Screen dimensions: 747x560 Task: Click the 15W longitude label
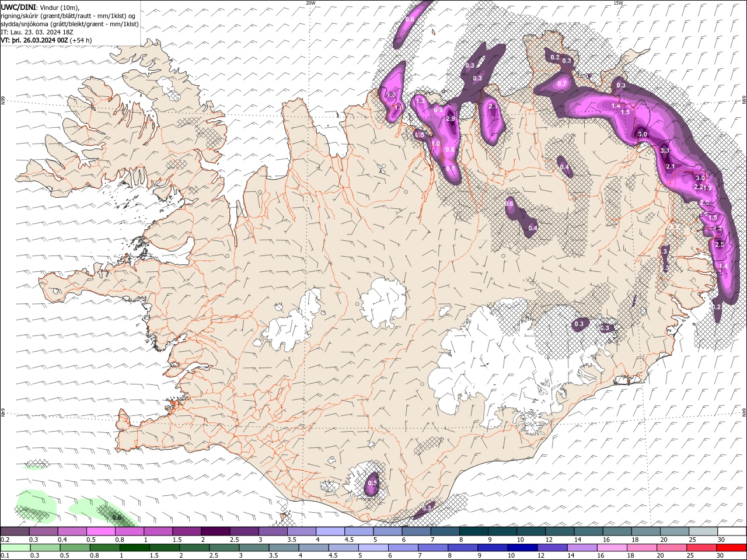[x=618, y=3]
